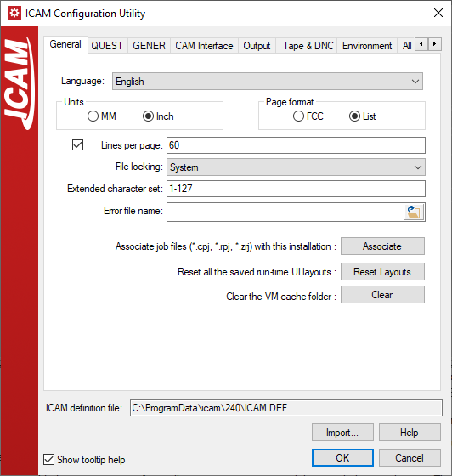This screenshot has width=452, height=476.
Task: Expand the File locking dropdown
Action: [296, 167]
